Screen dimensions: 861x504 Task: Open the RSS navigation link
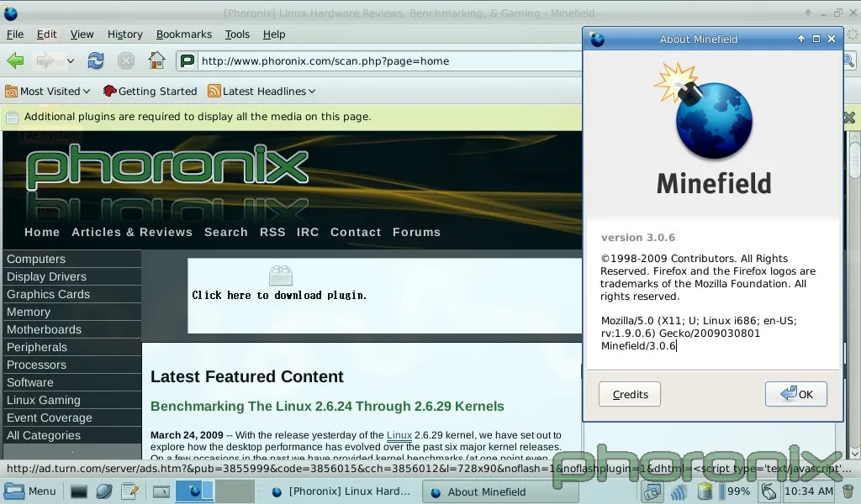[272, 232]
